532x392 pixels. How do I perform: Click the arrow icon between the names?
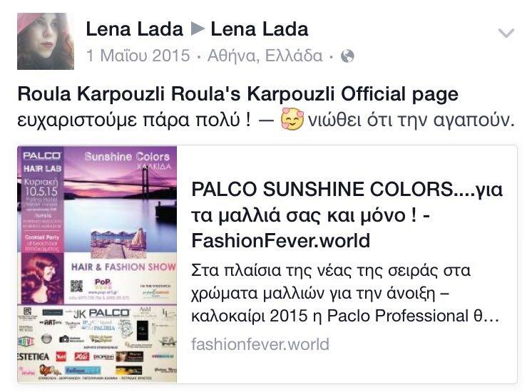coord(198,29)
